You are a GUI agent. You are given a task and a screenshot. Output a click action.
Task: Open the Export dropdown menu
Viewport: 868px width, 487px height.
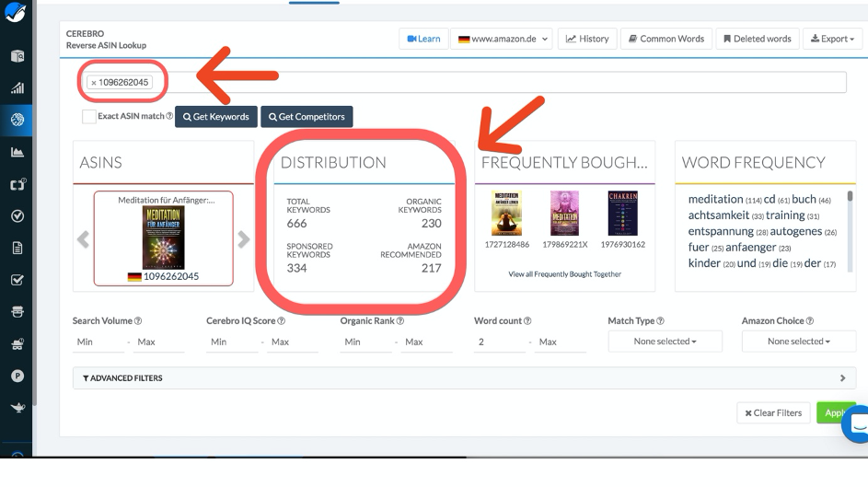coord(832,39)
